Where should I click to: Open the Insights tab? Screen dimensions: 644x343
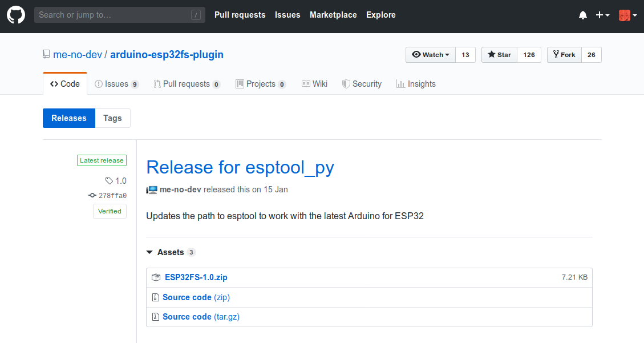tap(416, 84)
